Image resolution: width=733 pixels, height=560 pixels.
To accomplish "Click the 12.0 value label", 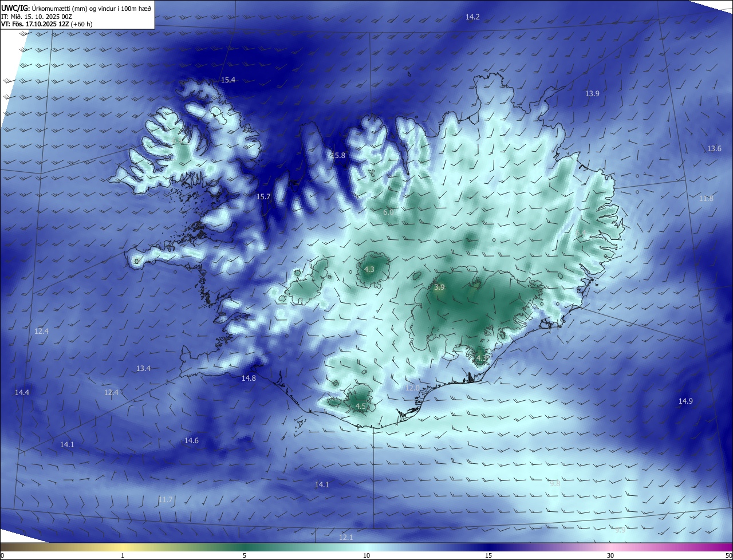I will coord(412,388).
